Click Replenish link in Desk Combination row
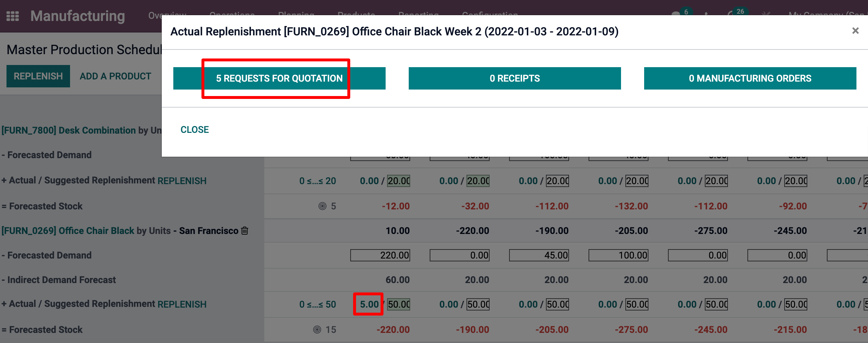Image resolution: width=868 pixels, height=343 pixels. point(182,181)
